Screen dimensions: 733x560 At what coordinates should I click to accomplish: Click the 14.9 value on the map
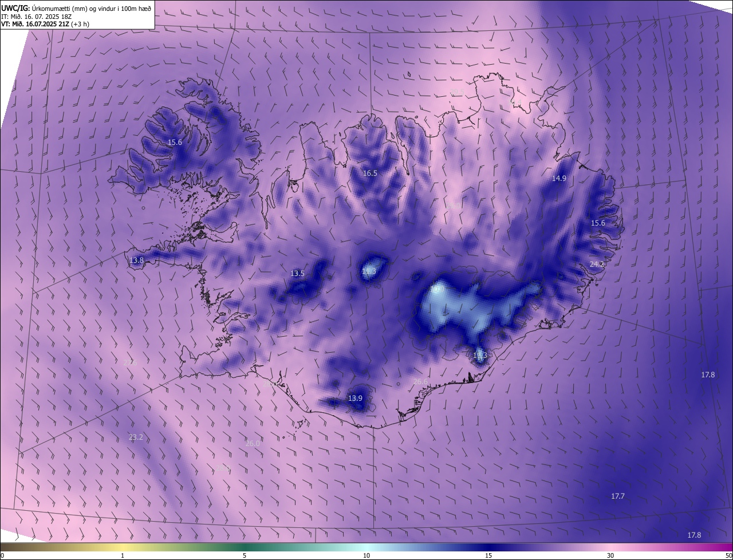559,178
